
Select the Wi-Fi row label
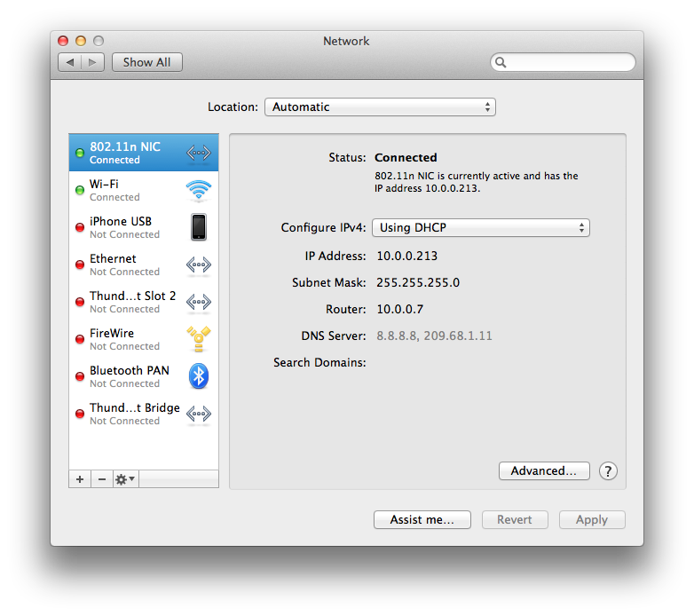[104, 184]
